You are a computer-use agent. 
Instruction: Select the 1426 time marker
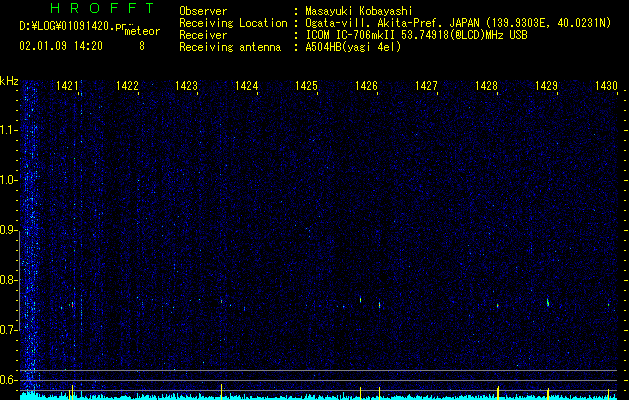click(366, 86)
